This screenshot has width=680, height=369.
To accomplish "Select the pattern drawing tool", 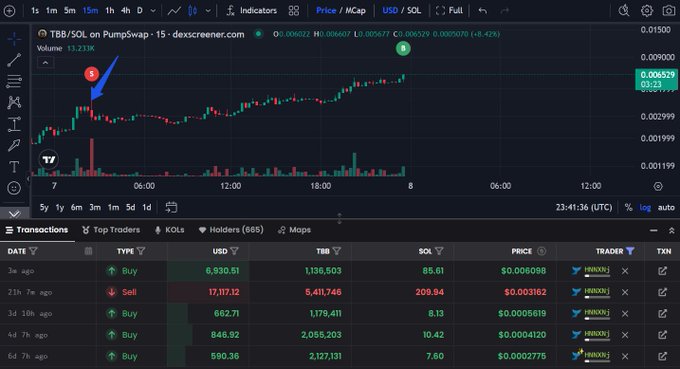I will click(14, 102).
